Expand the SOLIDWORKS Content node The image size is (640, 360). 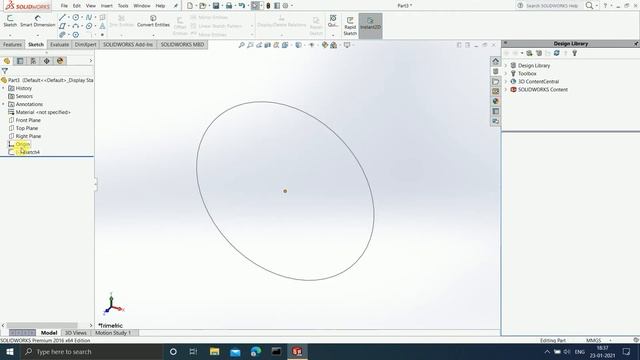506,89
